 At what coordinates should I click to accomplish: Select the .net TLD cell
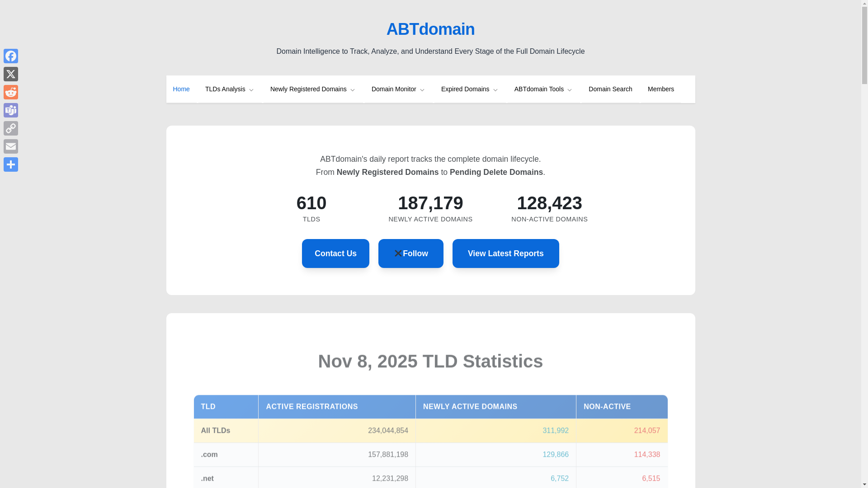(x=226, y=478)
